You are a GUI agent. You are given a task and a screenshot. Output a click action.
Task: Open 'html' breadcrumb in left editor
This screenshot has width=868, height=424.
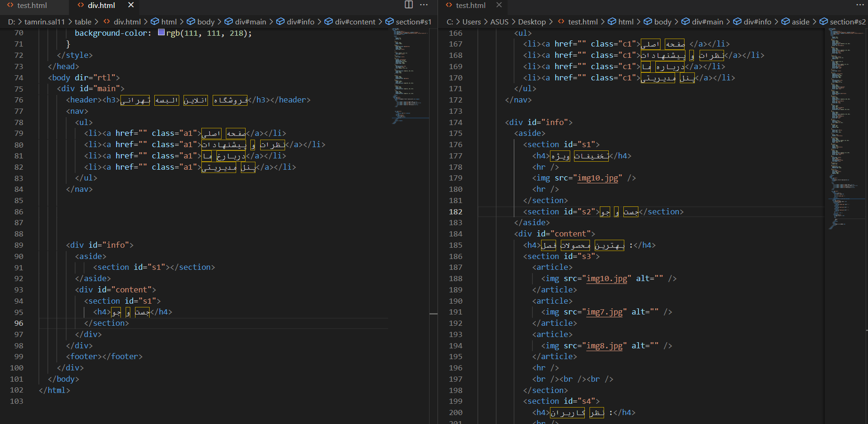[x=169, y=22]
